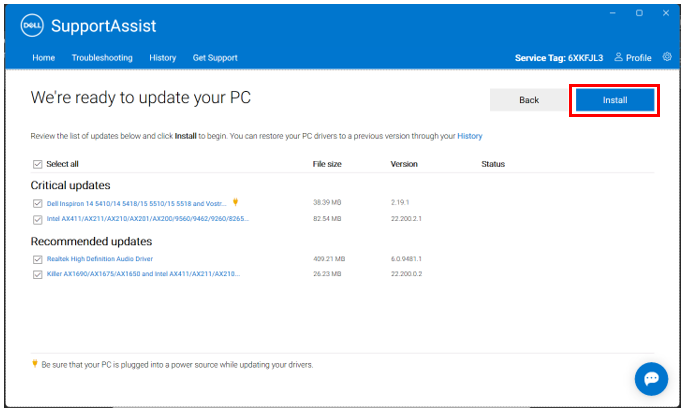Select the version 6.0.9481.1 value
The width and height of the screenshot is (683, 411).
[406, 259]
